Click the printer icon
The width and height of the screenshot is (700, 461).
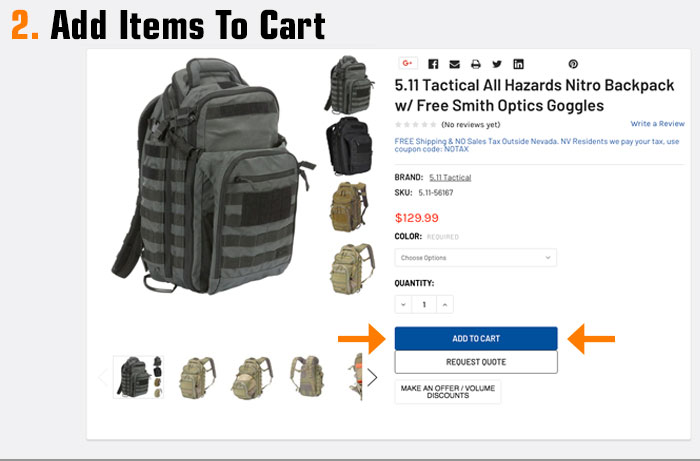point(476,64)
